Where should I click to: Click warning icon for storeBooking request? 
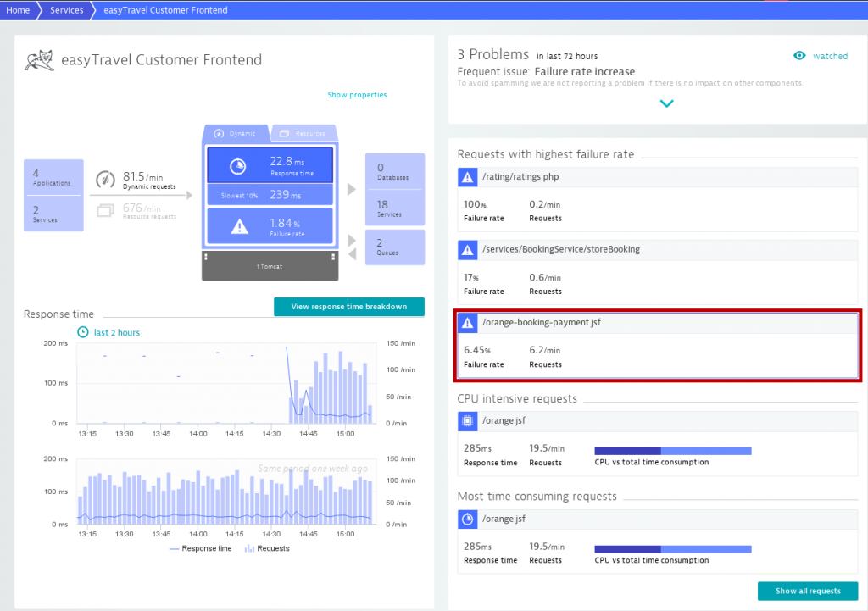467,250
